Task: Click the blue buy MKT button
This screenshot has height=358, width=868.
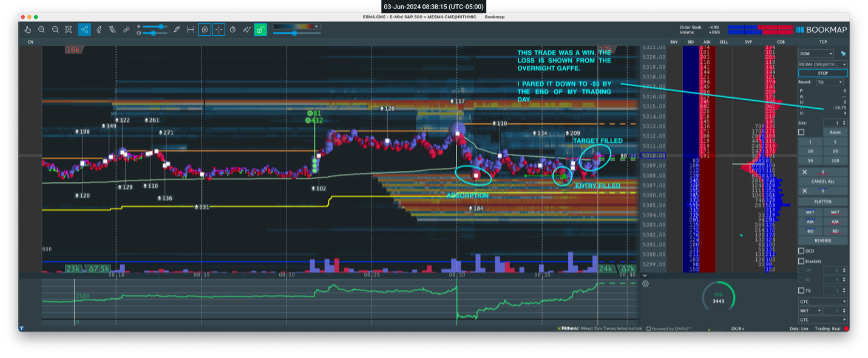Action: 810,213
